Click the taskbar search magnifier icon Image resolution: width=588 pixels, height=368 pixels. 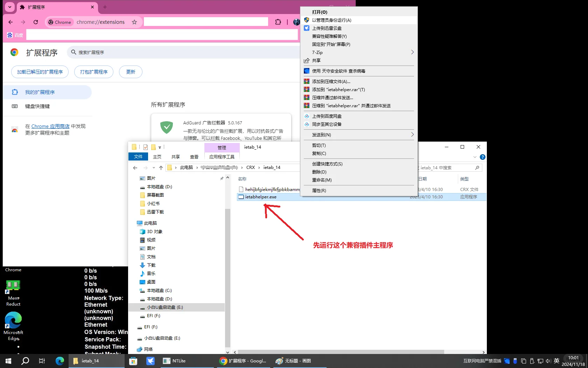(x=25, y=361)
